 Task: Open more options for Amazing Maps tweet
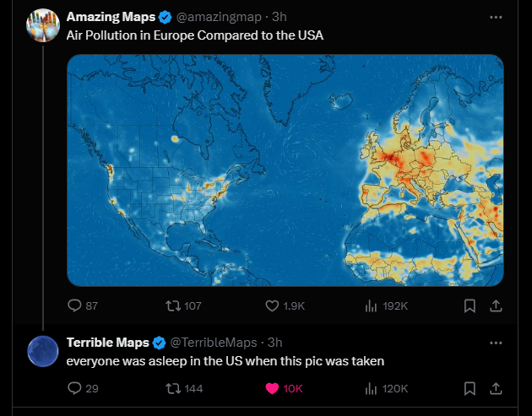pyautogui.click(x=496, y=17)
